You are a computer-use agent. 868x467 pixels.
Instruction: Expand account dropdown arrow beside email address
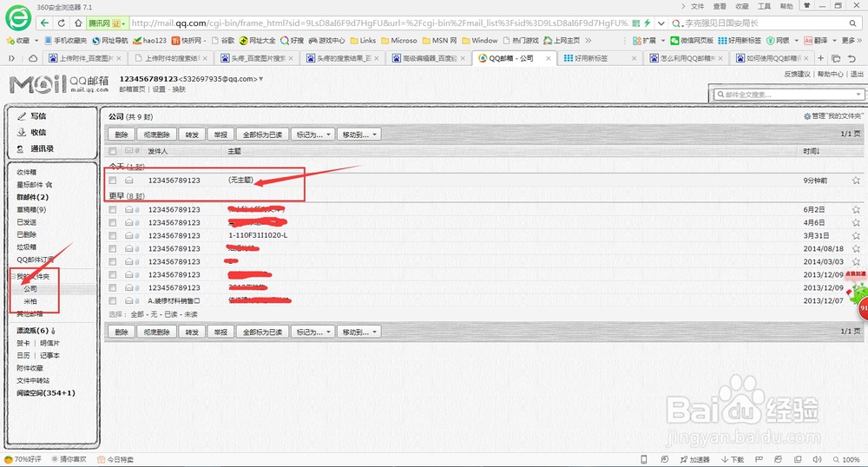click(x=261, y=79)
